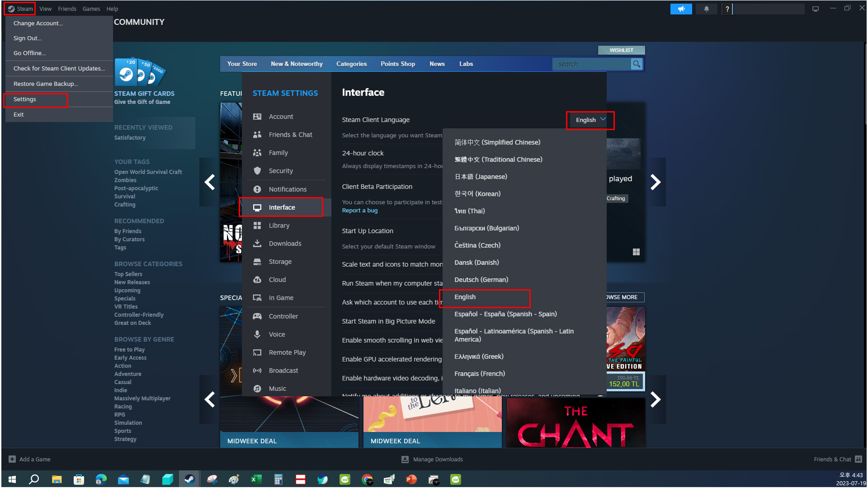Open the Categories store tab

(x=351, y=64)
